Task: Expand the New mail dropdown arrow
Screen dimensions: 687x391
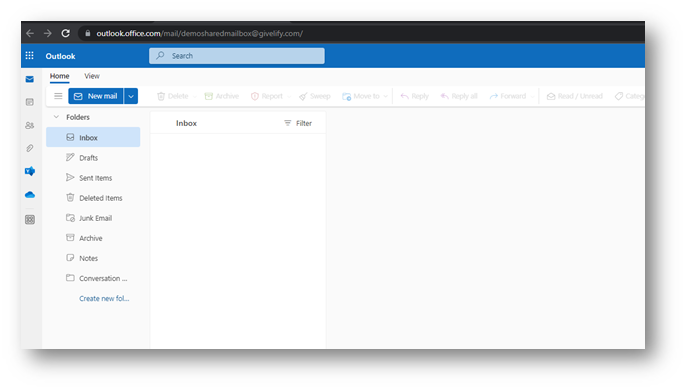Action: point(131,96)
